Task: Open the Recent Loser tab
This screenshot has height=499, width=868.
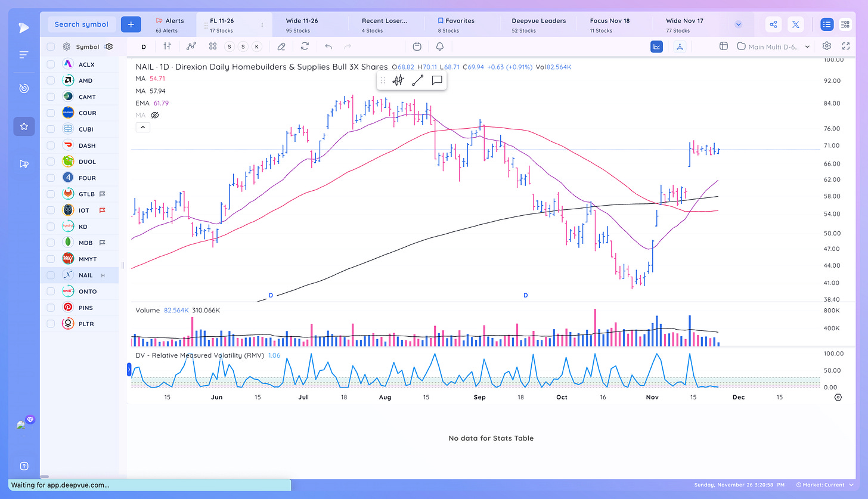Action: (387, 25)
